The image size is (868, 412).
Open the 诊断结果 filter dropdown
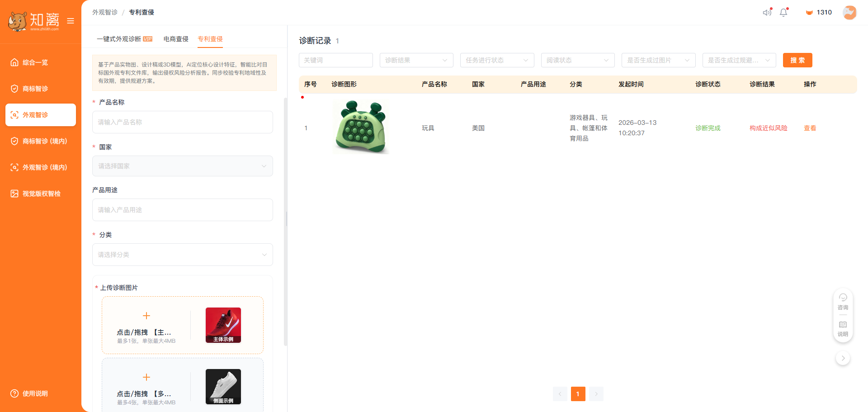coord(416,60)
